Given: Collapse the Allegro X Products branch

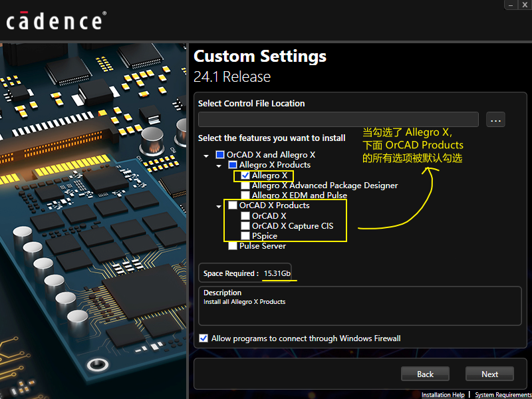Looking at the screenshot, I should click(x=219, y=165).
